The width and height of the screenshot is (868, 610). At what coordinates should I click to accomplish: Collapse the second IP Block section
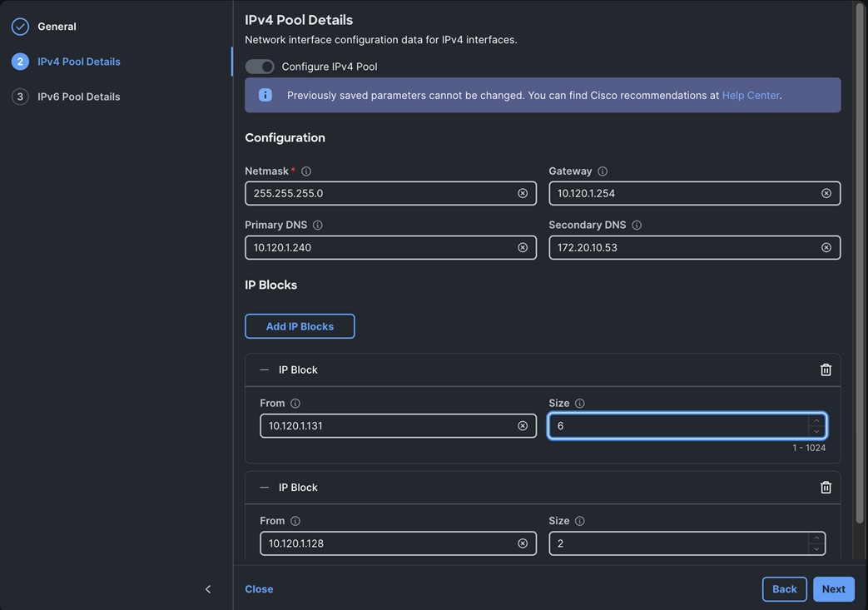click(x=264, y=487)
